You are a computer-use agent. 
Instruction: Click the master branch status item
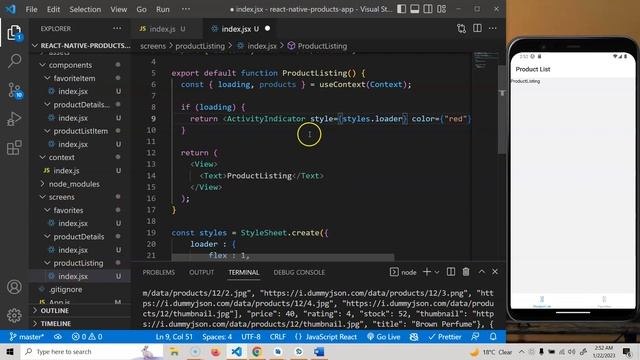pyautogui.click(x=27, y=337)
